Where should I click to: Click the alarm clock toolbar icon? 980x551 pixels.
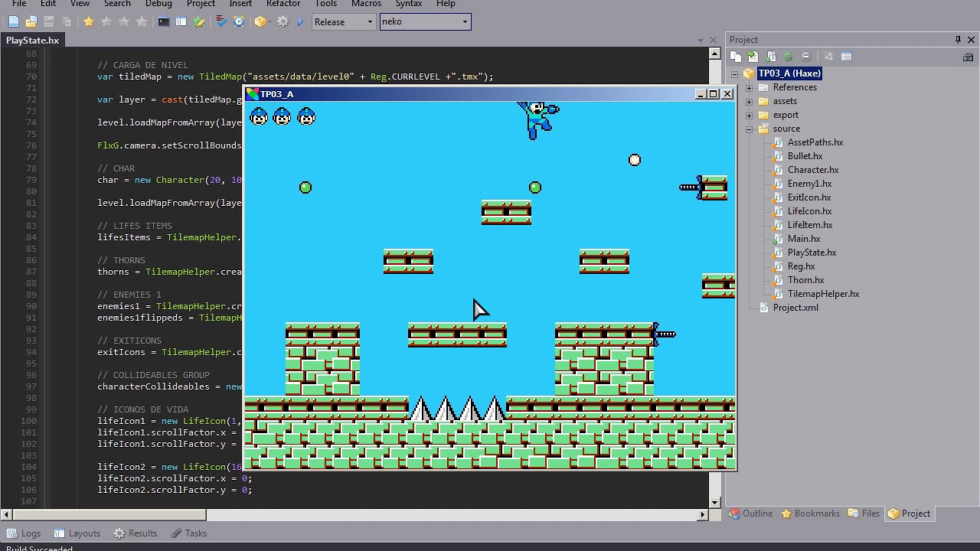click(239, 22)
